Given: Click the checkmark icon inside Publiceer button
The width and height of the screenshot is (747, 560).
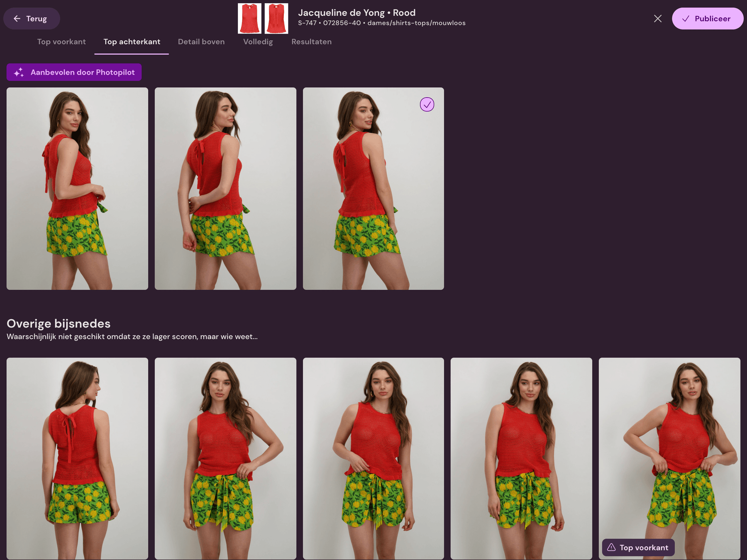Looking at the screenshot, I should tap(686, 18).
